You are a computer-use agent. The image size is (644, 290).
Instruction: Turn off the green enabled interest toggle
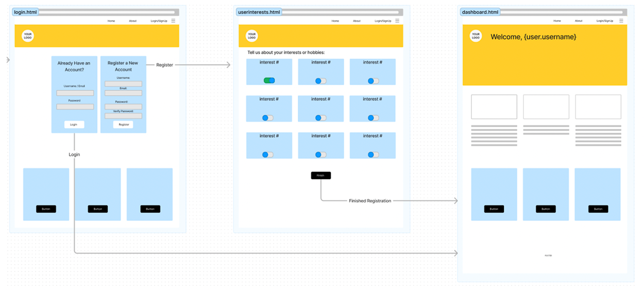click(x=269, y=80)
